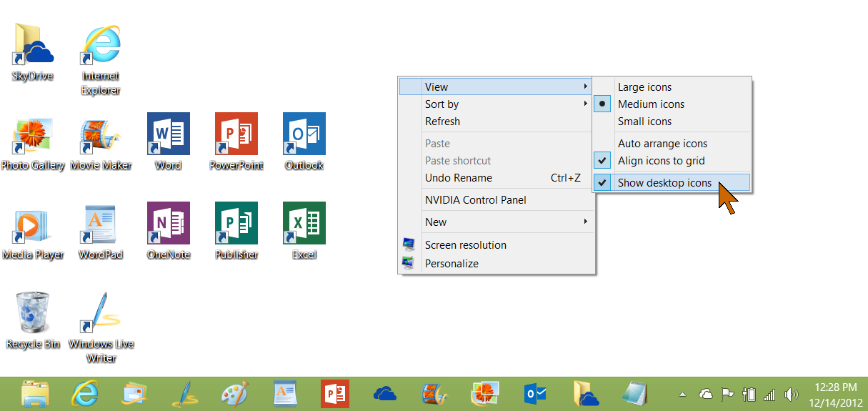Click the battery power tray icon
Image resolution: width=868 pixels, height=411 pixels.
749,395
